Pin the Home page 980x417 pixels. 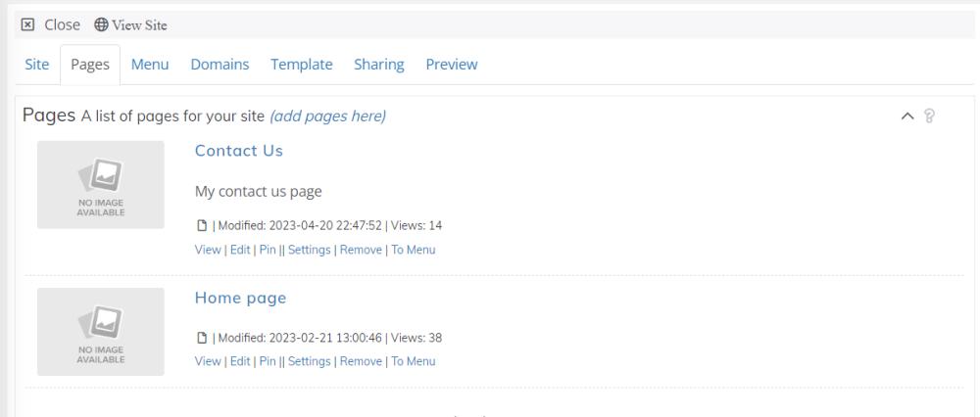(267, 361)
